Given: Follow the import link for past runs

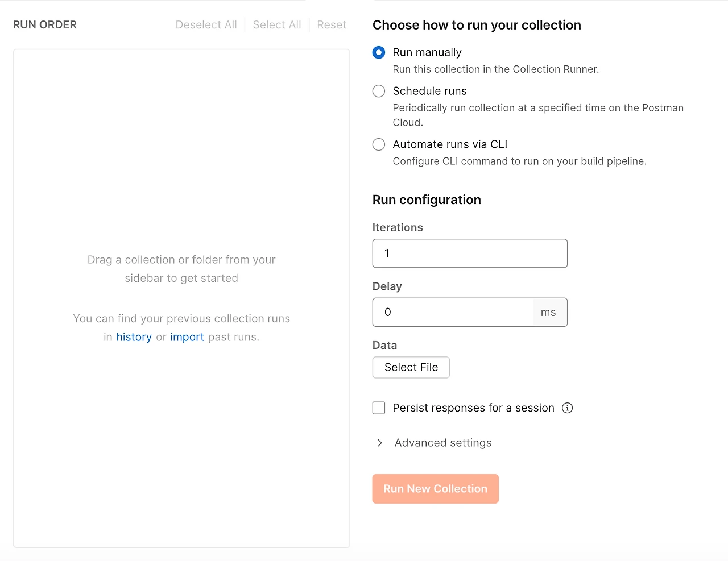Looking at the screenshot, I should point(187,337).
